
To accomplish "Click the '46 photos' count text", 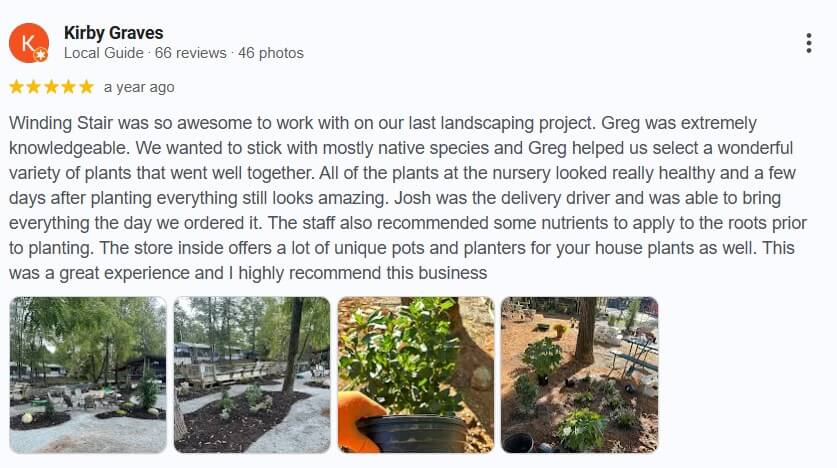I will [271, 53].
